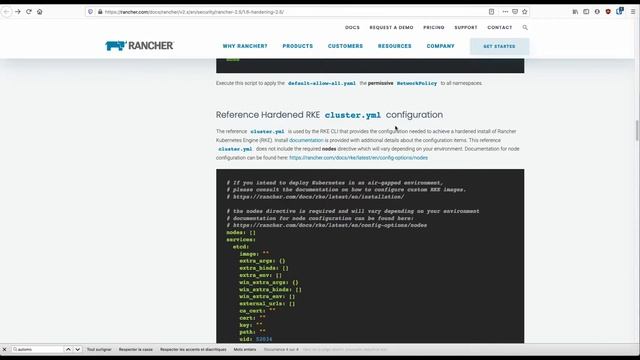Image resolution: width=640 pixels, height=360 pixels.
Task: Open the SUPPORT link
Action: (x=466, y=27)
